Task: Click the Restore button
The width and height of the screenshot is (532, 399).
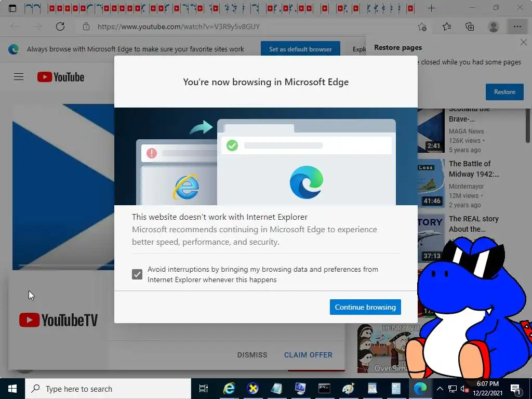Action: click(504, 92)
